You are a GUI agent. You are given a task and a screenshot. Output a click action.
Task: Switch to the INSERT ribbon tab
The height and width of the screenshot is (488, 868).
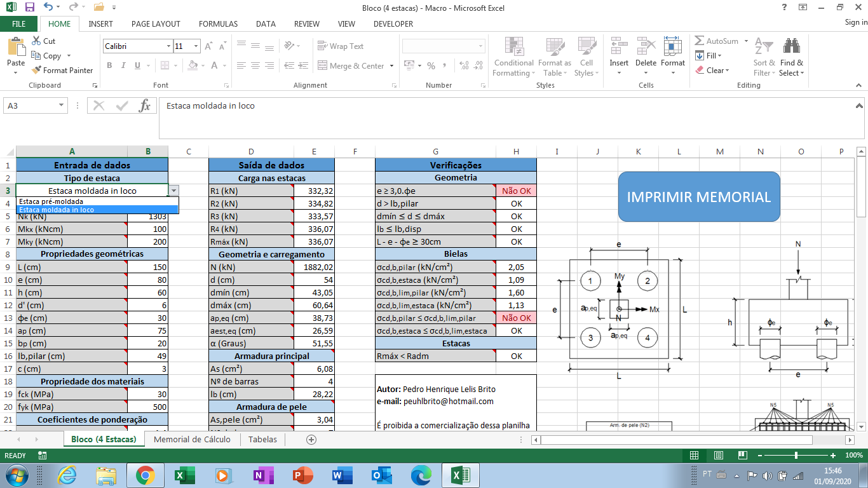100,24
